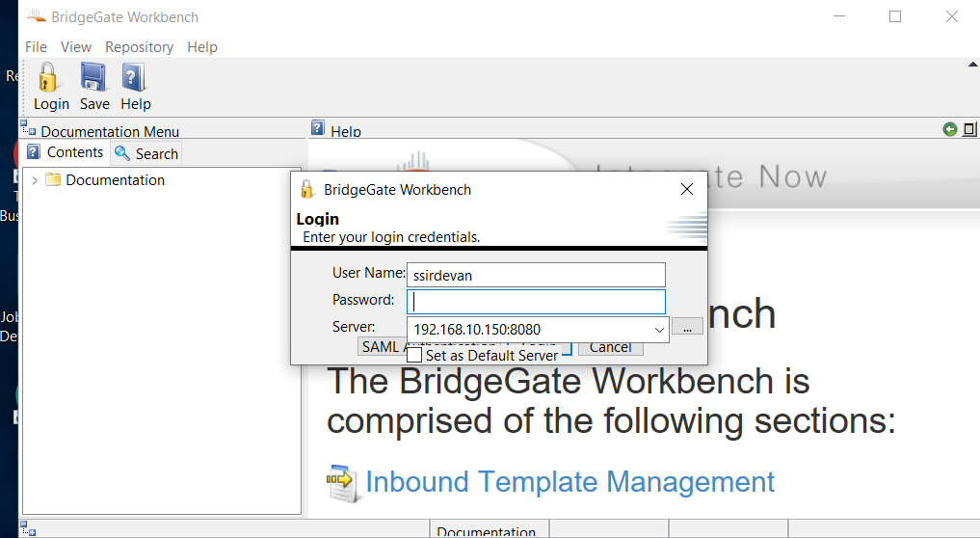Open the View menu
This screenshot has width=980, height=538.
click(75, 47)
